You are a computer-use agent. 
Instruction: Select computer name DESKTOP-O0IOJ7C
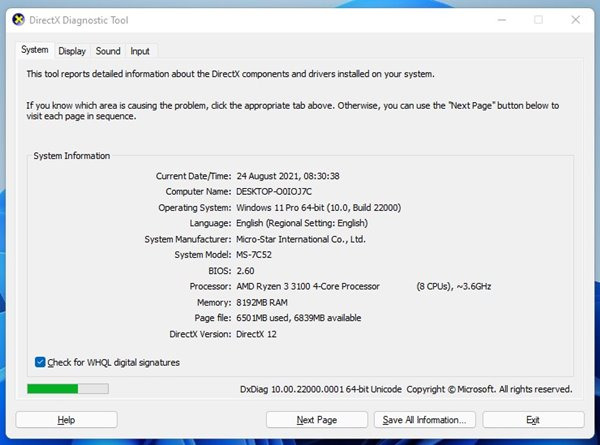point(274,191)
